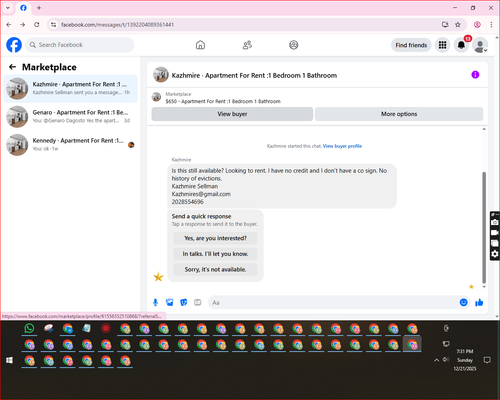
Task: Click the View buyer button
Action: [x=232, y=114]
